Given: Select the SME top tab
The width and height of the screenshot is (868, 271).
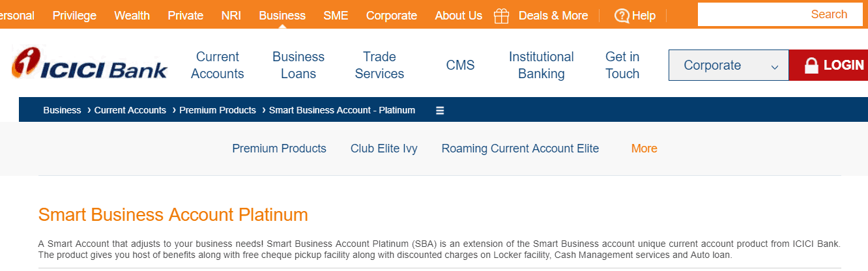Looking at the screenshot, I should coord(336,15).
